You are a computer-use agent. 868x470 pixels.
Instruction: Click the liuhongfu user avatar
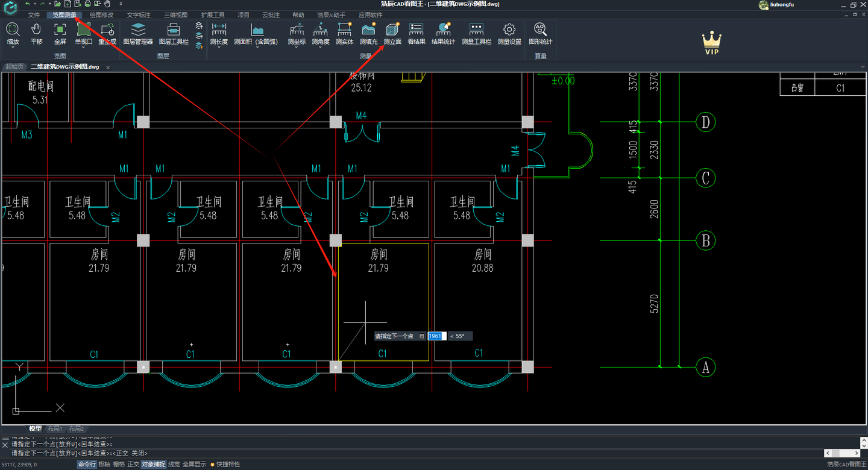[x=764, y=5]
